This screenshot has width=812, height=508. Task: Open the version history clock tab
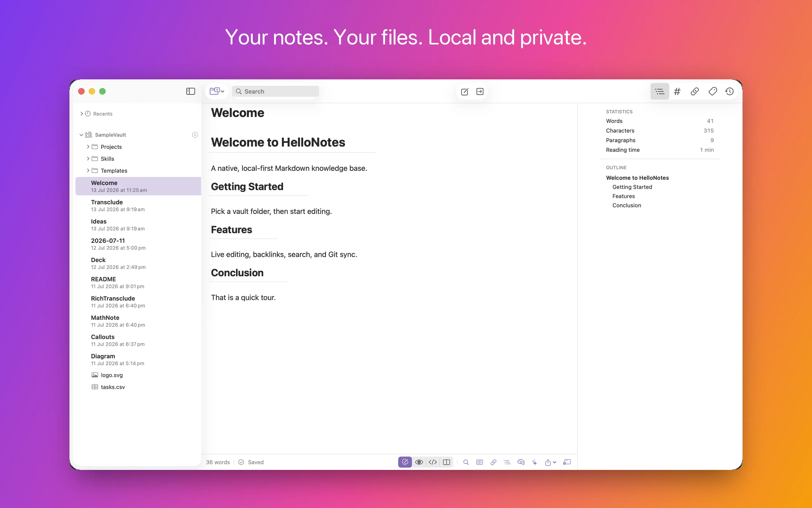(x=730, y=91)
